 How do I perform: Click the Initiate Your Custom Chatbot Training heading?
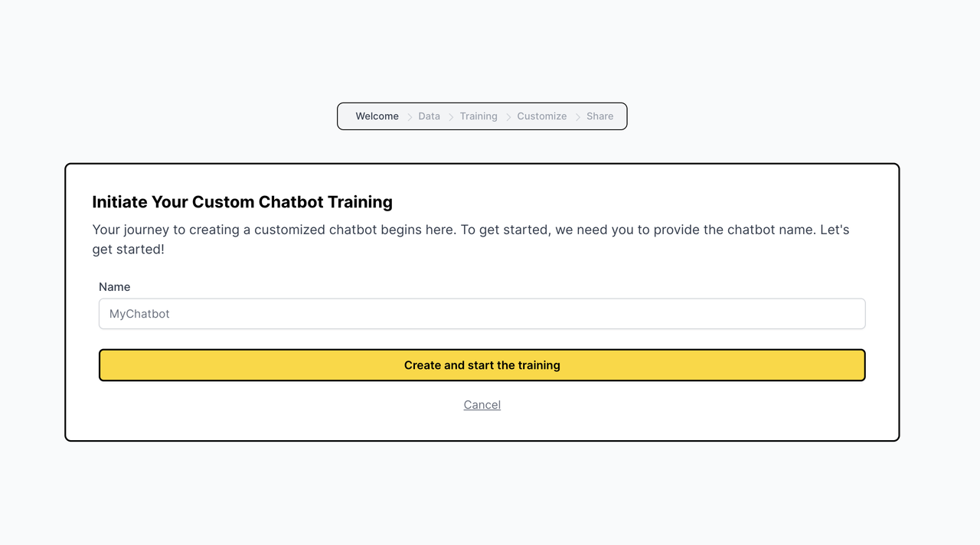click(x=242, y=202)
